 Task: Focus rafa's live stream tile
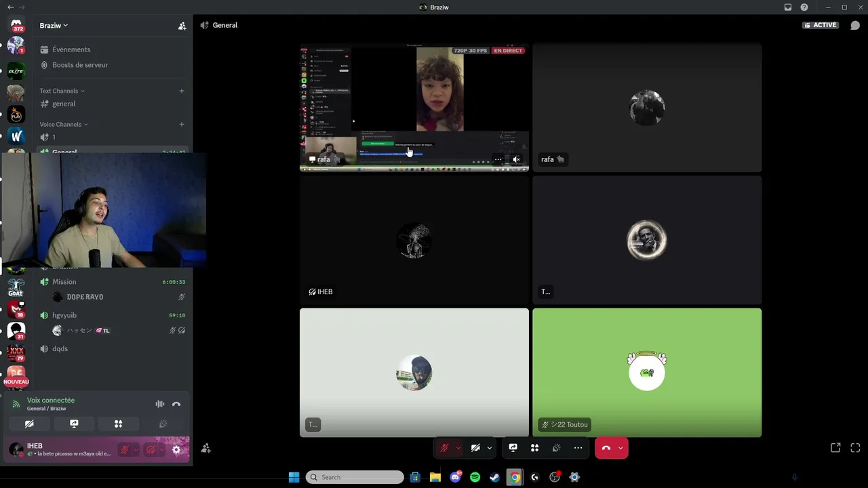tap(414, 108)
